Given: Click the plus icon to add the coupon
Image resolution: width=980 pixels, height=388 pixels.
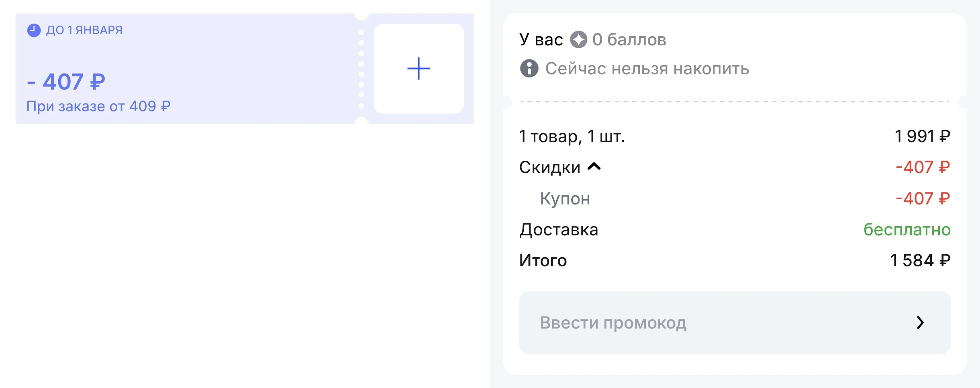Looking at the screenshot, I should pos(419,68).
